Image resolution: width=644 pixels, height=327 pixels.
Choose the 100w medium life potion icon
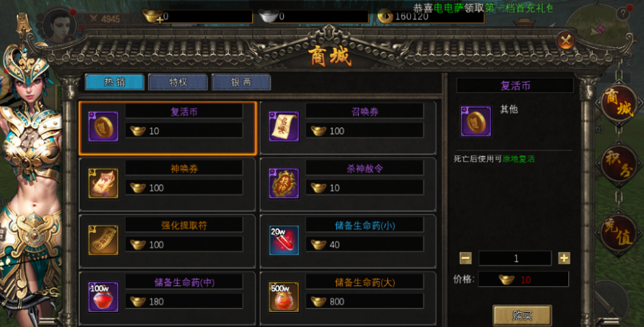pyautogui.click(x=104, y=297)
